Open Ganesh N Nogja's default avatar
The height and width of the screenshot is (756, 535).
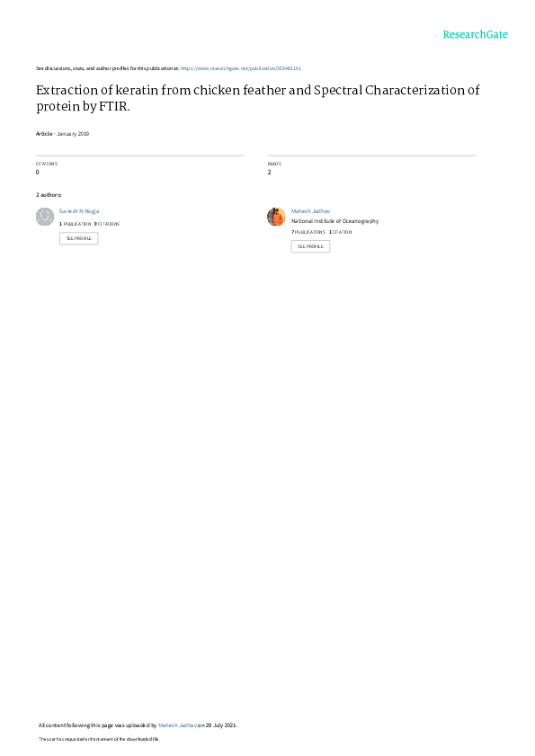click(45, 217)
